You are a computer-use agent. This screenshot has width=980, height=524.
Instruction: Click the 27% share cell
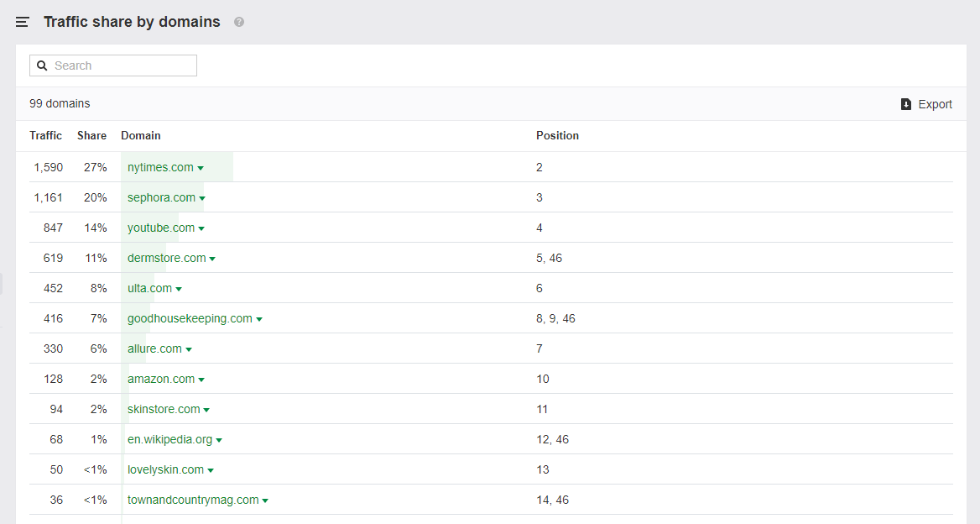(96, 167)
